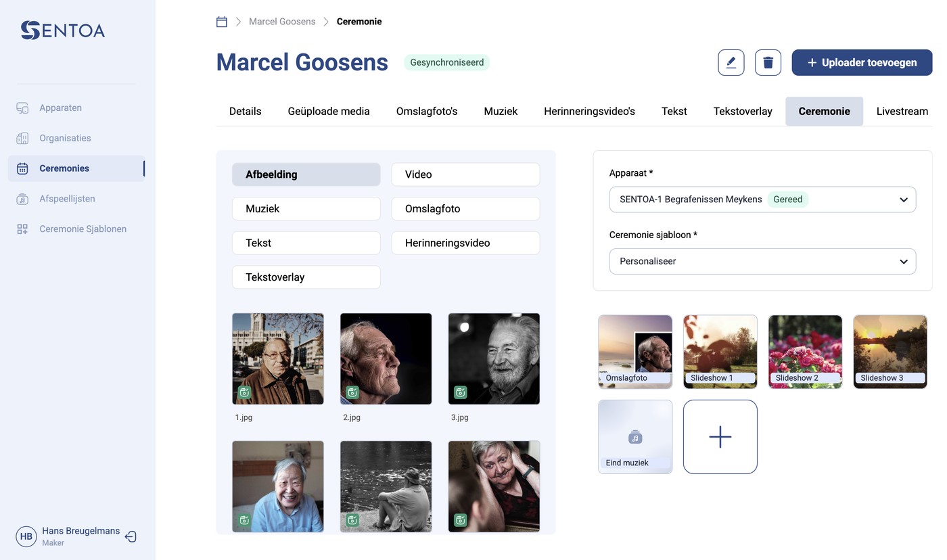Open the Tekstoverlay tab in the tab bar
947x560 pixels.
coord(743,112)
